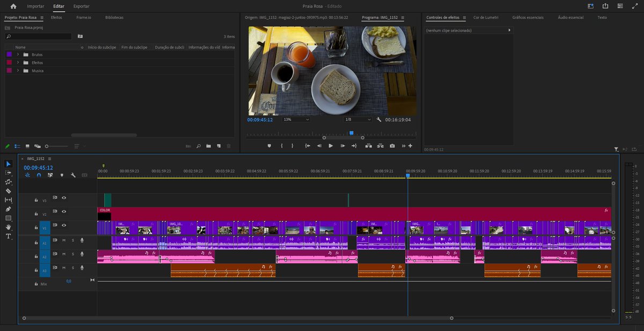Create new search bin from query

80,36
